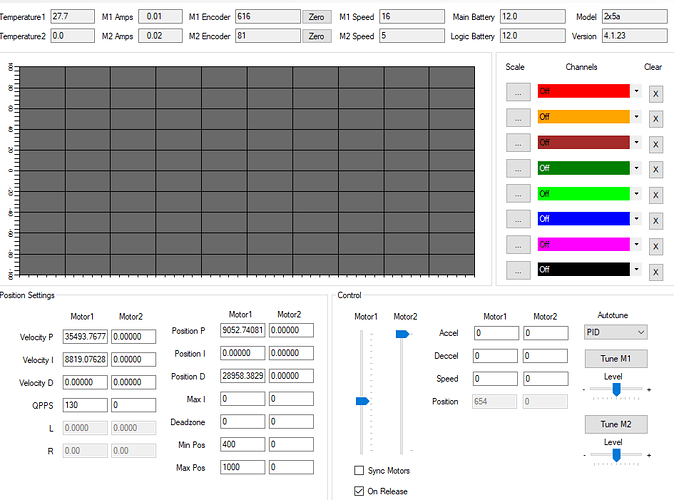Expand the red channel source dropdown
The height and width of the screenshot is (500, 674).
click(x=637, y=91)
